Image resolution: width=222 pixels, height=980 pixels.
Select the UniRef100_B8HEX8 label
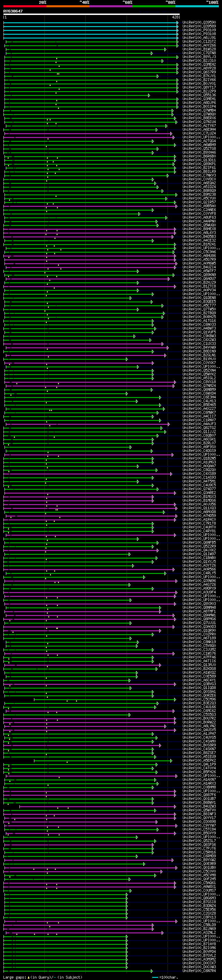click(x=199, y=229)
